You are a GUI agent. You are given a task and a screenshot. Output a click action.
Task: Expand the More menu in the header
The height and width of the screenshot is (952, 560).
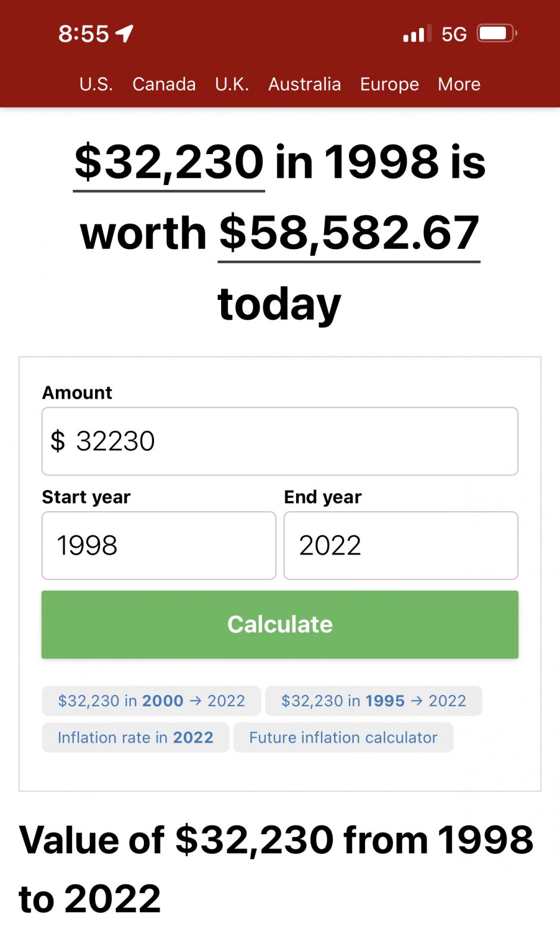click(459, 84)
